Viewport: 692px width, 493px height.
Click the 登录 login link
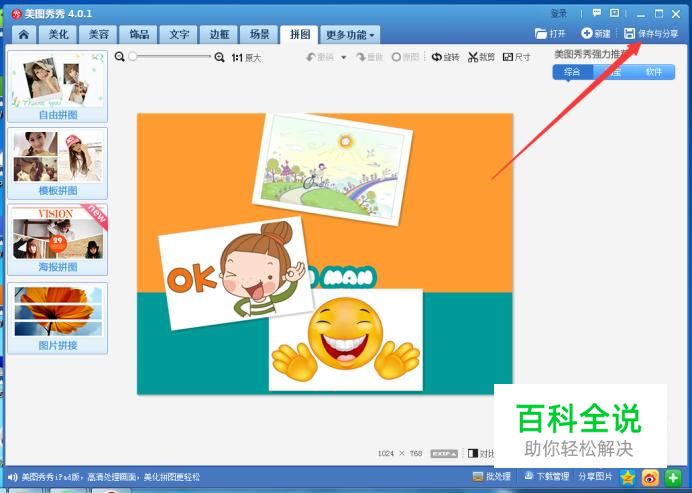(559, 14)
